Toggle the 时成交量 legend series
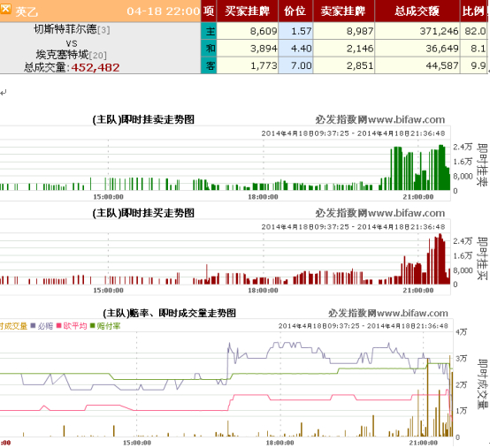Screen dimensions: 490x448 [13, 326]
